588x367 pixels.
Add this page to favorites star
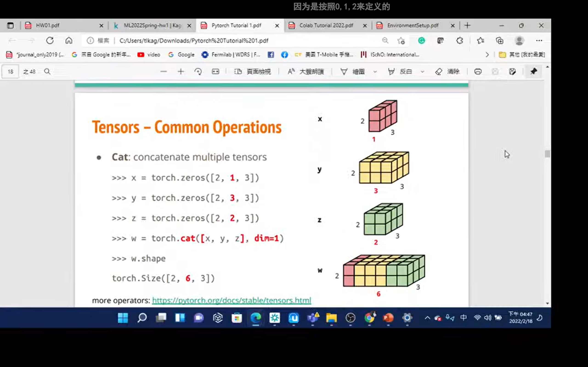pos(401,41)
